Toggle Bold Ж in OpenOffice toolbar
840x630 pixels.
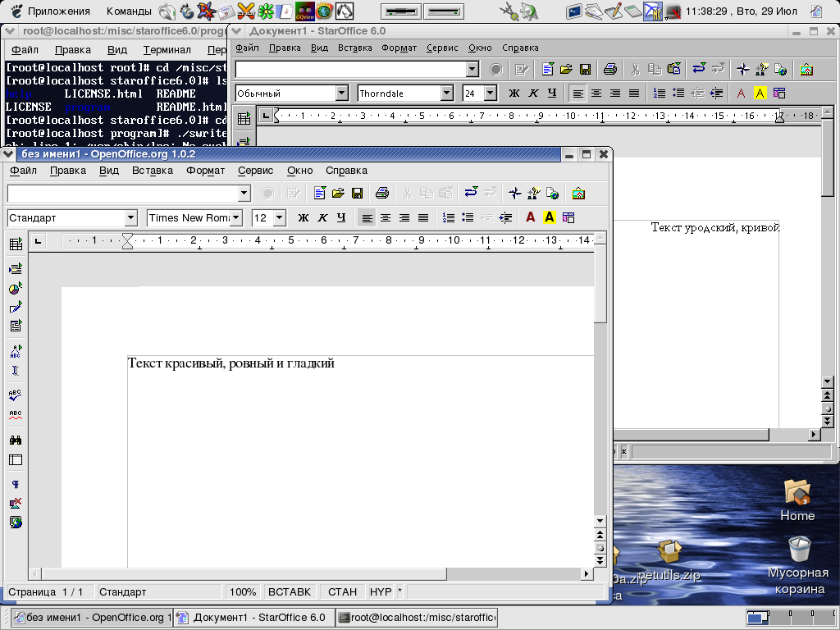(x=304, y=217)
